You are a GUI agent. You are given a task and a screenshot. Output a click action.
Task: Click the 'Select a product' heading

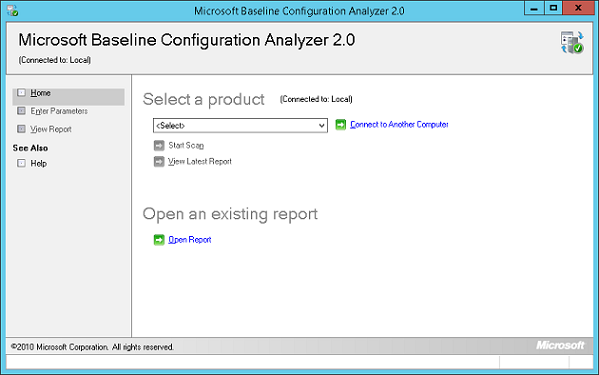tap(204, 100)
